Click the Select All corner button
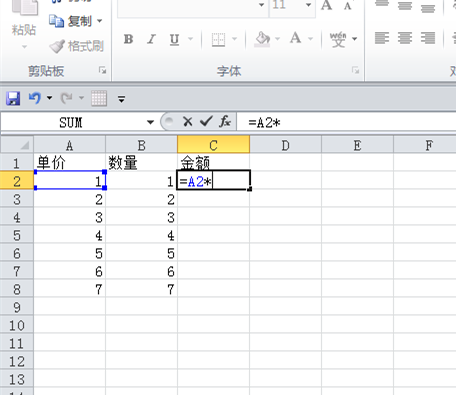 [17, 145]
